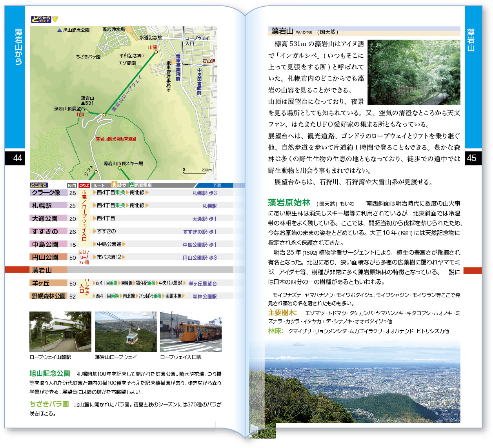Click the green tram 路面電車 icon
The width and height of the screenshot is (493, 448).
coord(132,184)
